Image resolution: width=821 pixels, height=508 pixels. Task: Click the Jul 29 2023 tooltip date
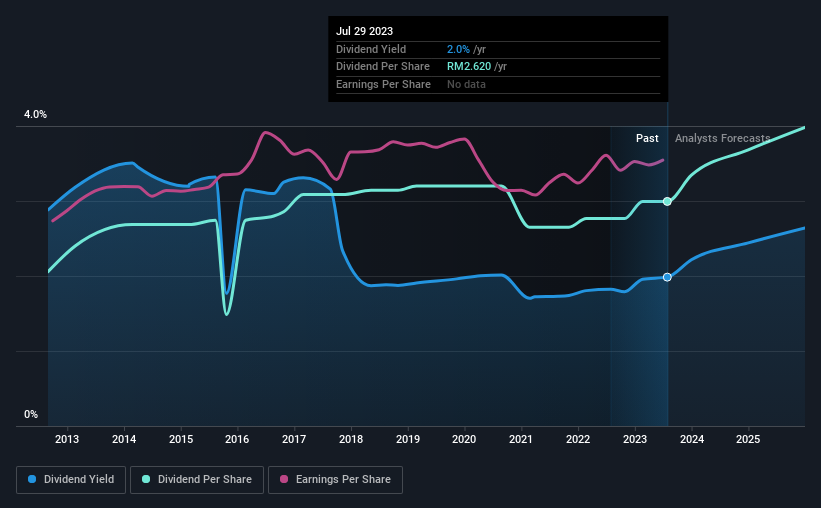tap(364, 31)
